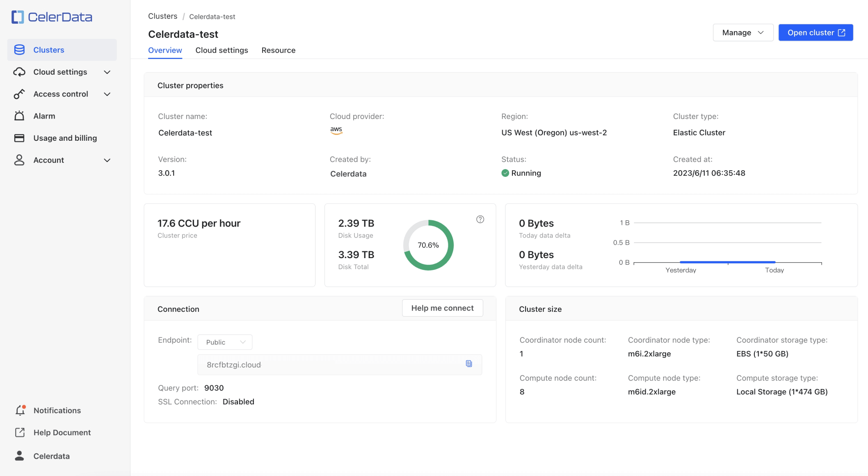Click the Notifications bell icon
Viewport: 868px width, 476px height.
(20, 410)
